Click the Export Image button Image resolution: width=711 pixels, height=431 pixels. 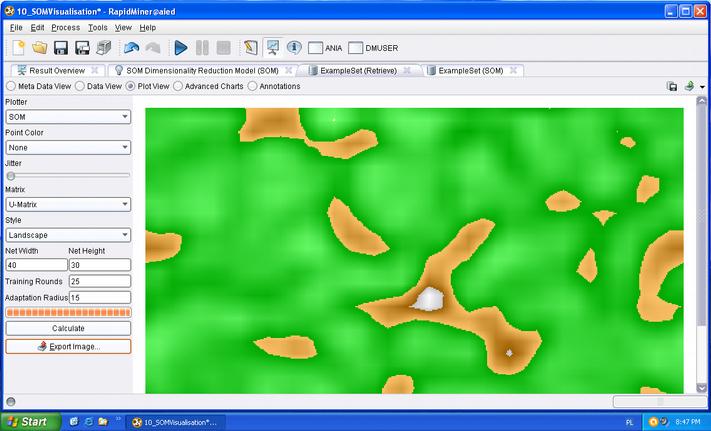pos(68,346)
